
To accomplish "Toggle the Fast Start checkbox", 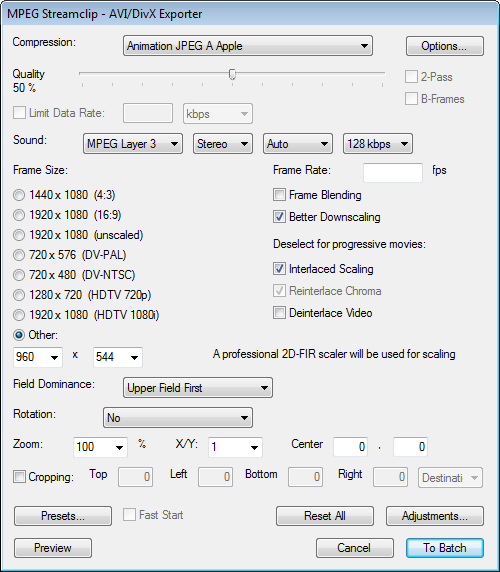I will (x=129, y=515).
